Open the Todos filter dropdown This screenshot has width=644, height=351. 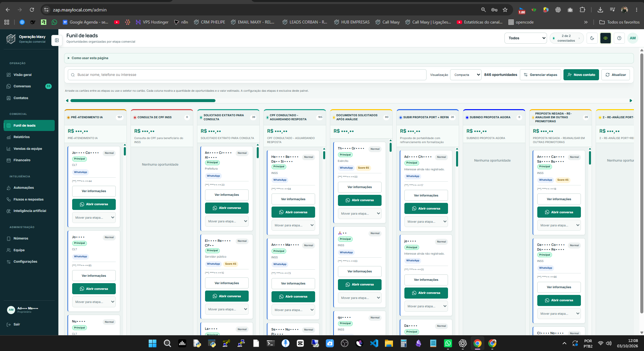point(526,38)
